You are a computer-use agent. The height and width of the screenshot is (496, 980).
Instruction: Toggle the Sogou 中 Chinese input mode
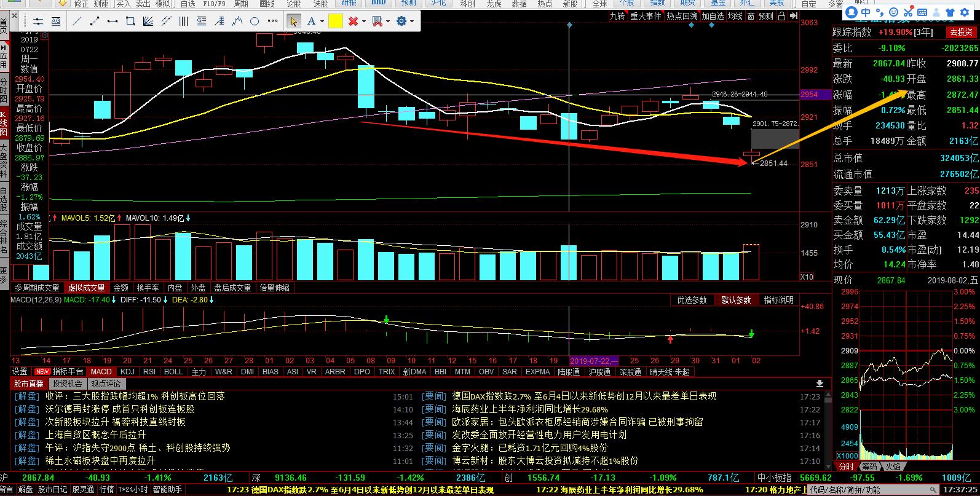click(866, 12)
